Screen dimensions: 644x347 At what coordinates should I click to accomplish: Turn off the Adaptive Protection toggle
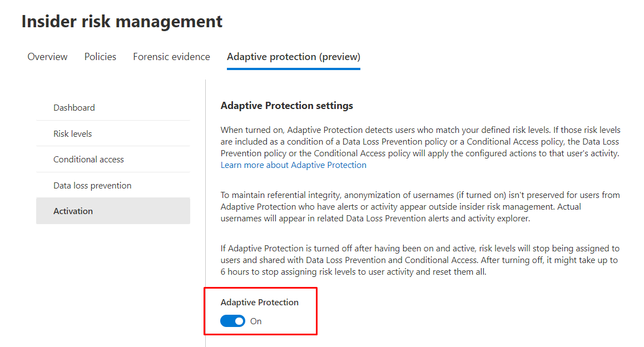[x=232, y=321]
